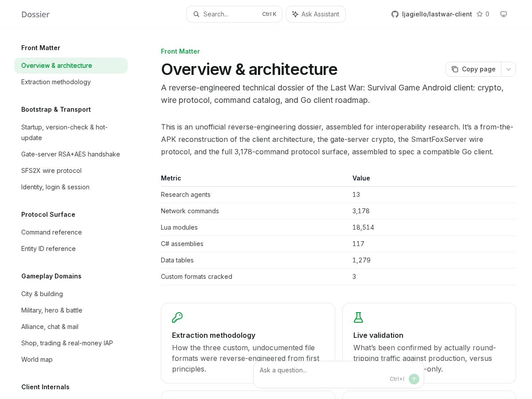The height and width of the screenshot is (399, 532).
Task: Open World map page
Action: 71,360
